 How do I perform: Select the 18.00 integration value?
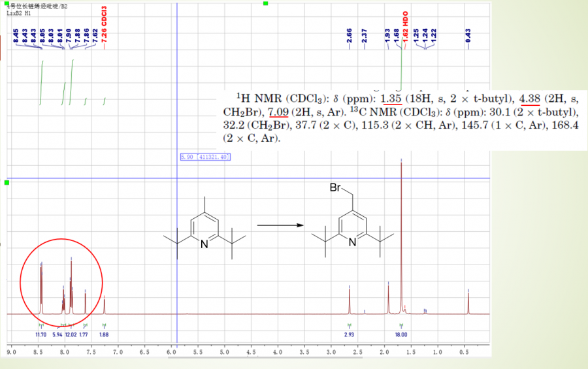click(400, 334)
